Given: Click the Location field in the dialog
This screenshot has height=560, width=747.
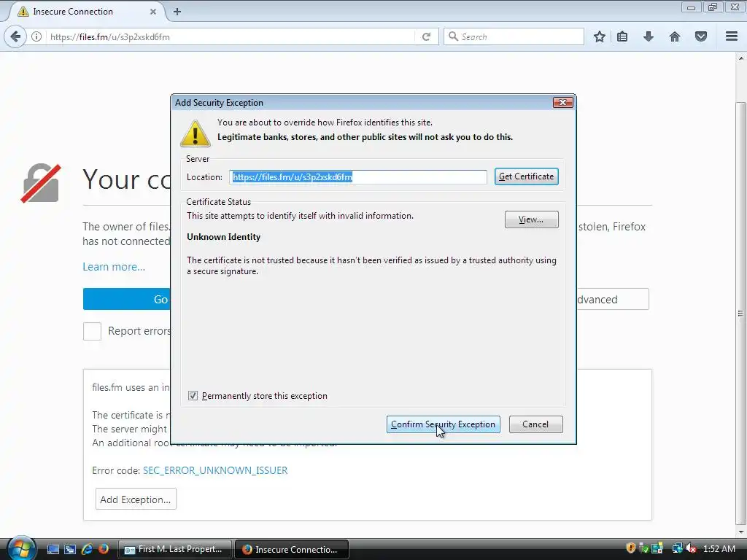Looking at the screenshot, I should tap(357, 176).
